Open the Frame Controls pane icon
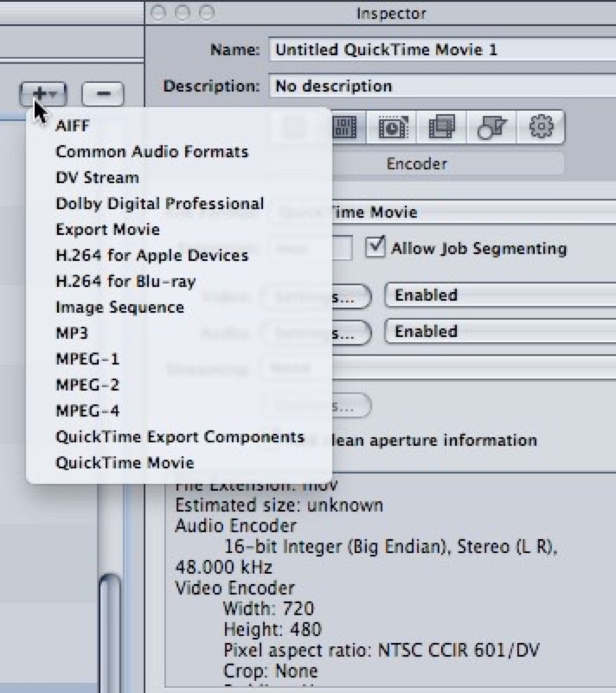Image resolution: width=616 pixels, height=693 pixels. click(x=392, y=127)
